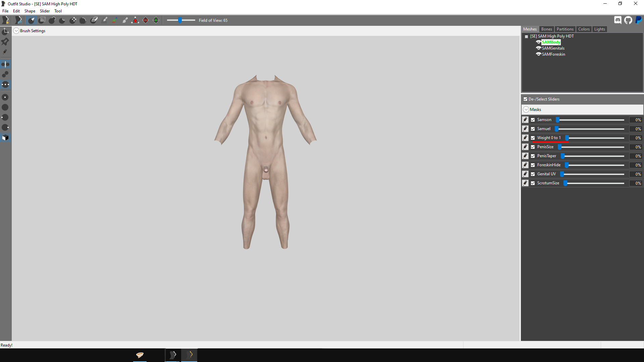This screenshot has width=644, height=362.
Task: Click the PenisSize percentage value field
Action: 636,147
